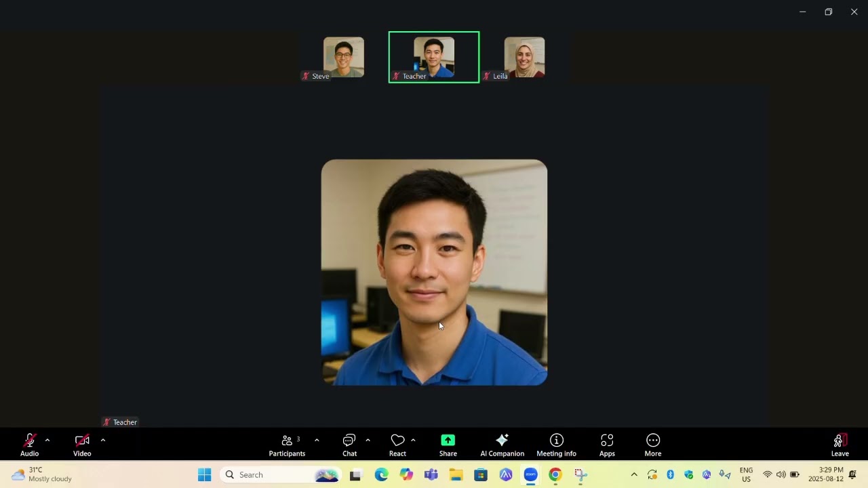Click the Teacher name label at bottom-left
The height and width of the screenshot is (488, 868).
120,422
